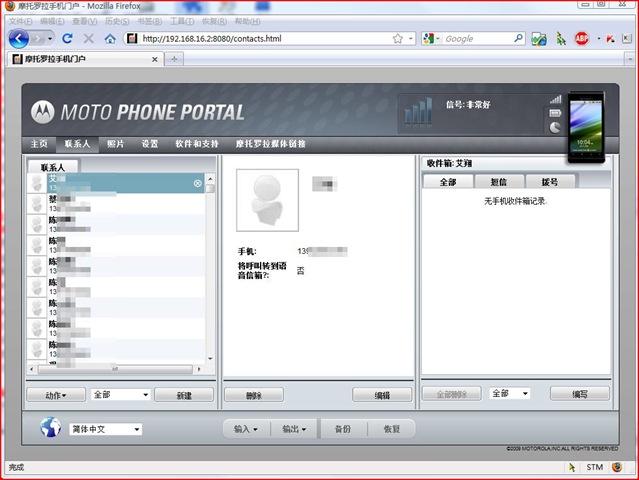The width and height of the screenshot is (639, 480).
Task: Open the 输出 export dropdown
Action: (294, 429)
